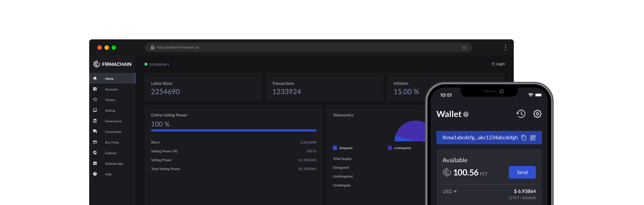Click the Total Supply row label
The width and height of the screenshot is (644, 205).
click(342, 159)
